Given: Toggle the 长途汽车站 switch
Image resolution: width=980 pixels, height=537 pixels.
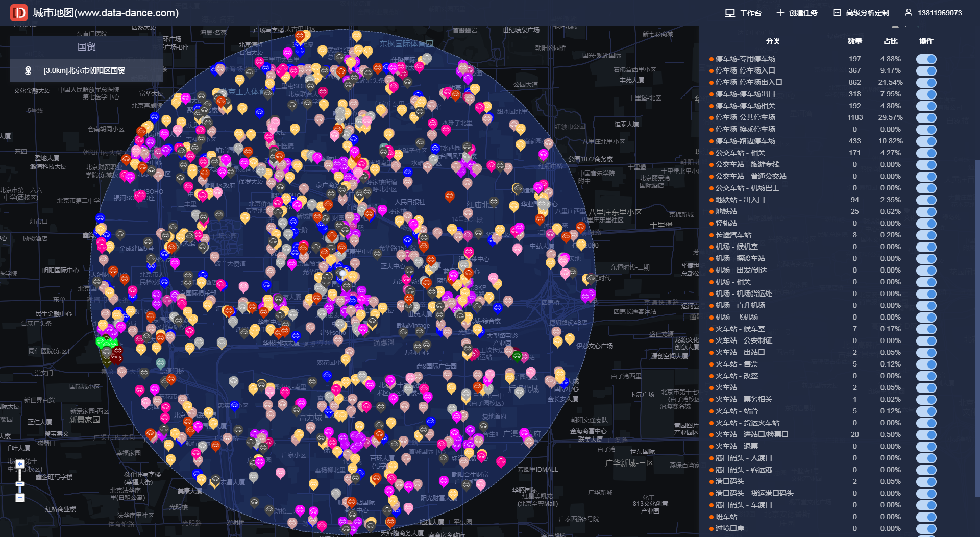Looking at the screenshot, I should 926,235.
